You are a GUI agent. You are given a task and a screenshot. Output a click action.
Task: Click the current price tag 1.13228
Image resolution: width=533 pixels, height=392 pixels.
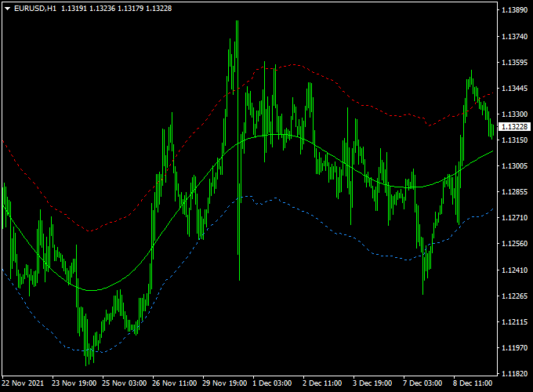tap(515, 127)
